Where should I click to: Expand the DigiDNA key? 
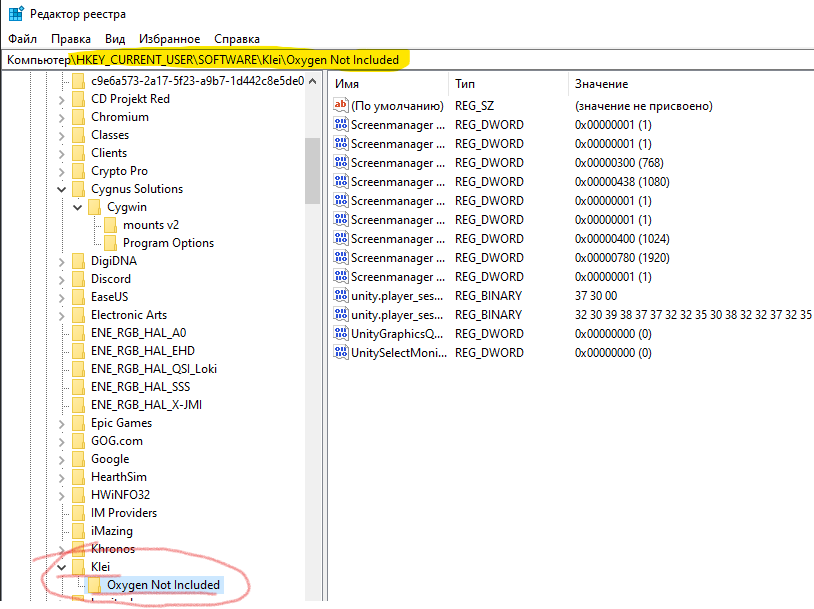tap(61, 262)
